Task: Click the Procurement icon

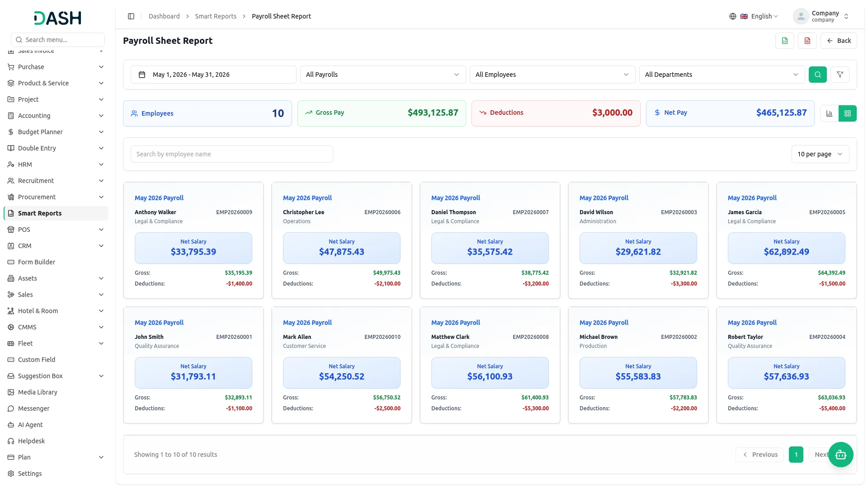Action: (11, 197)
